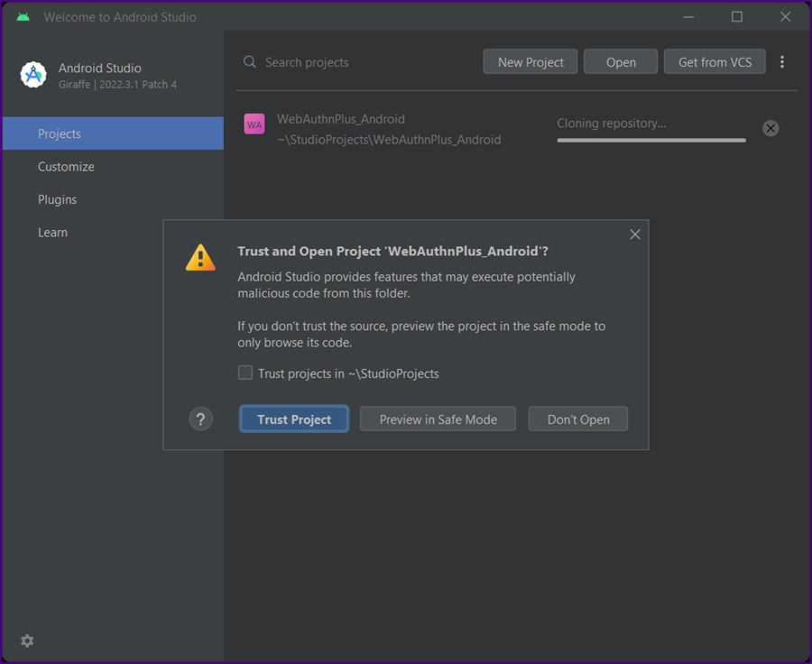
Task: Open the settings gear icon
Action: pos(27,641)
